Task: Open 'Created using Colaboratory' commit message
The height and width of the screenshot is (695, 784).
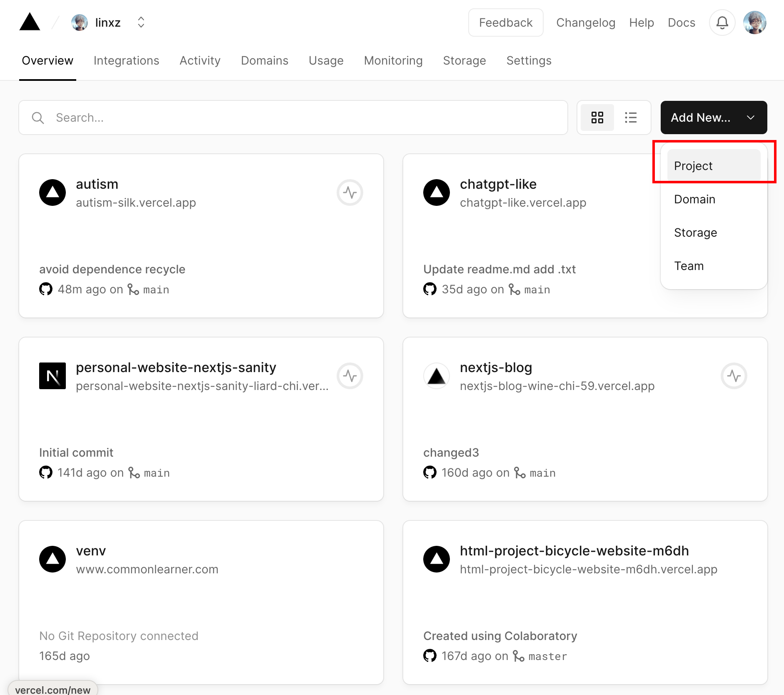Action: pyautogui.click(x=500, y=636)
